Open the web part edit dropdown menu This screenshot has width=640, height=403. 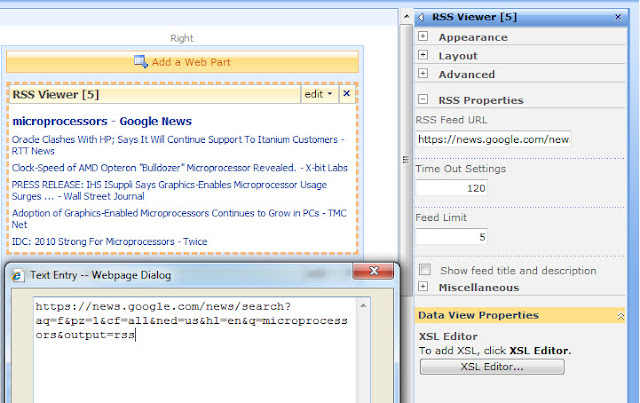point(319,94)
